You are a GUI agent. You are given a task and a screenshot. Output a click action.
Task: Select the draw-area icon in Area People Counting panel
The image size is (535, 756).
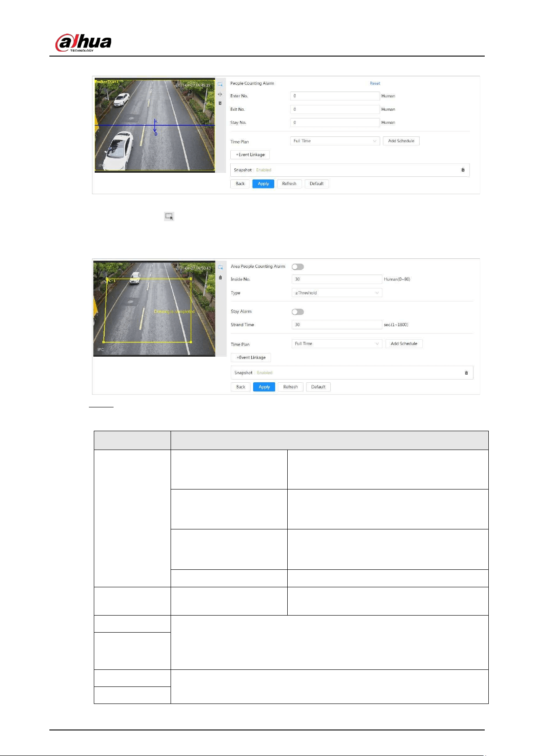click(220, 267)
